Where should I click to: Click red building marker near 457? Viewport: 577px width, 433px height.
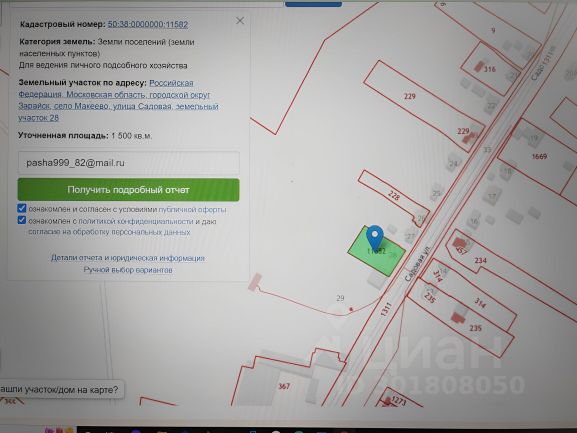[459, 242]
